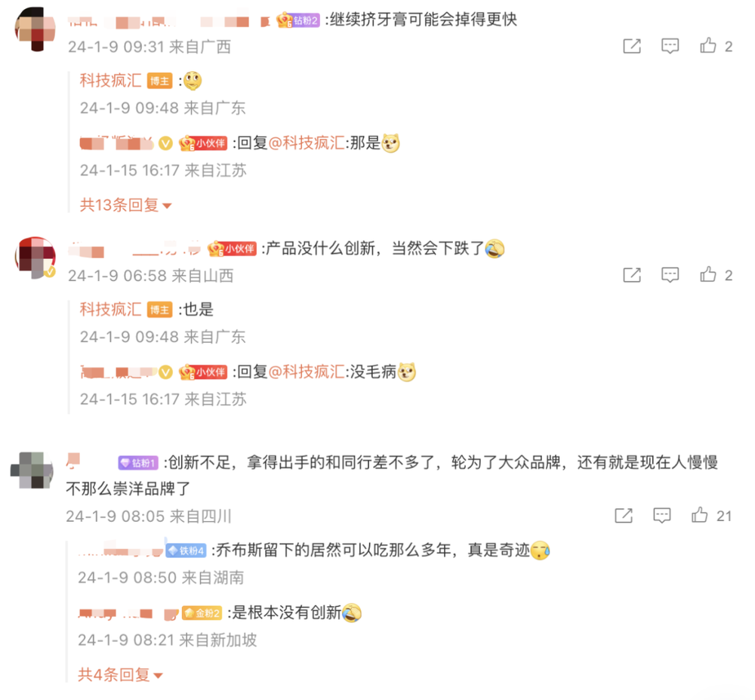The height and width of the screenshot is (700, 755).
Task: Open reply box for Shanxi comment
Action: [670, 275]
